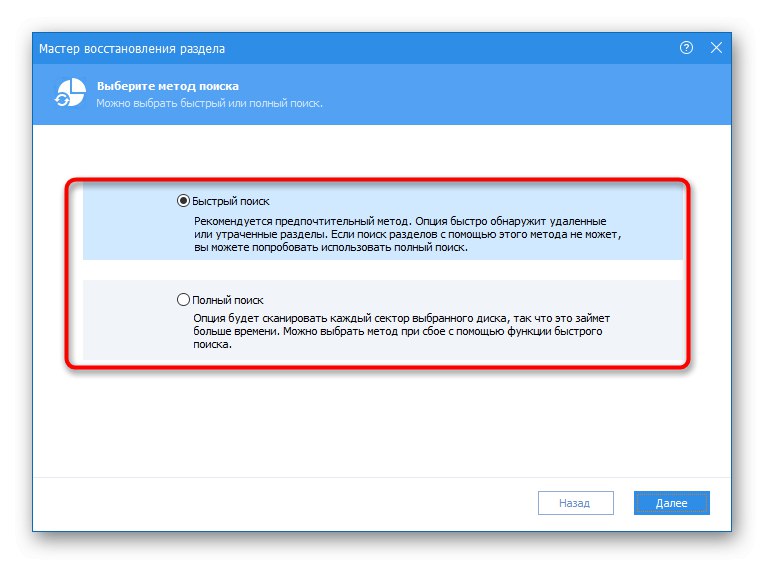
Task: Click the empty footer area left of Назад
Action: point(280,503)
